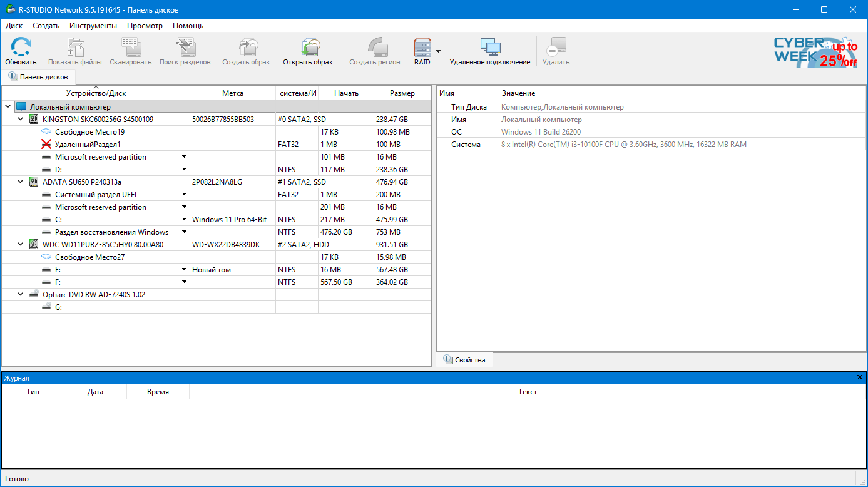Image resolution: width=868 pixels, height=487 pixels.
Task: Open Удаленное подключение from the toolbar
Action: [x=489, y=48]
